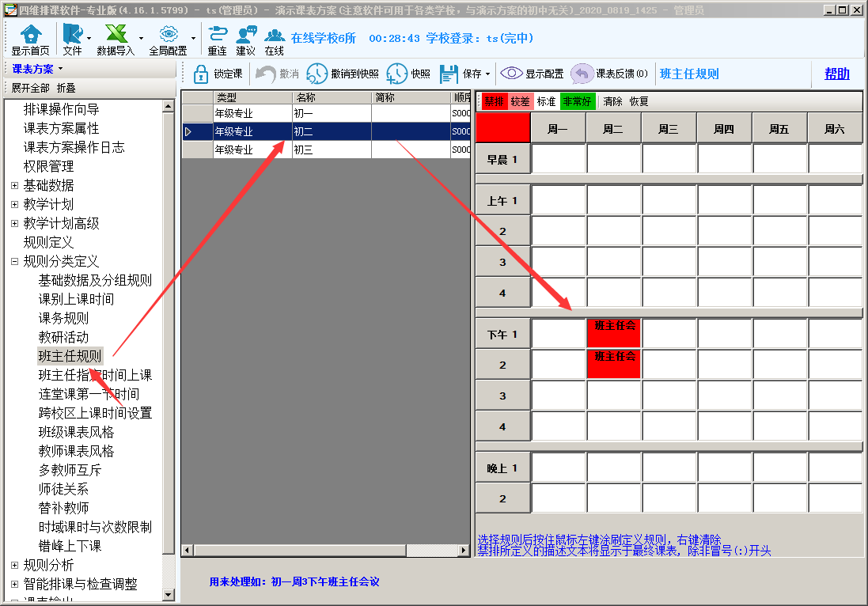Select 课务规则 in the tree

(x=63, y=318)
